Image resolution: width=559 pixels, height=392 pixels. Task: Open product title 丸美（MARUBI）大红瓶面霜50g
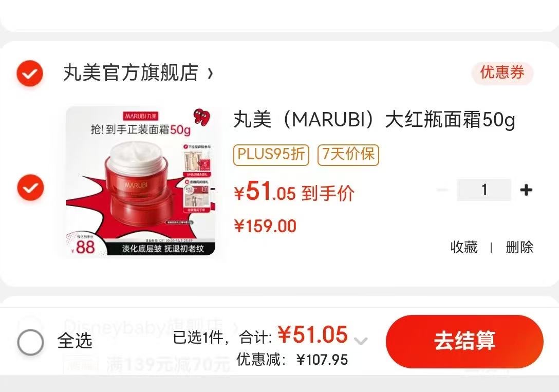tap(375, 120)
